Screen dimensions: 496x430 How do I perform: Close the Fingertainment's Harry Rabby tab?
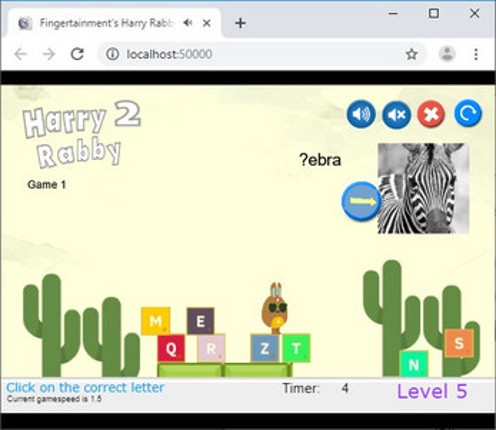click(207, 23)
